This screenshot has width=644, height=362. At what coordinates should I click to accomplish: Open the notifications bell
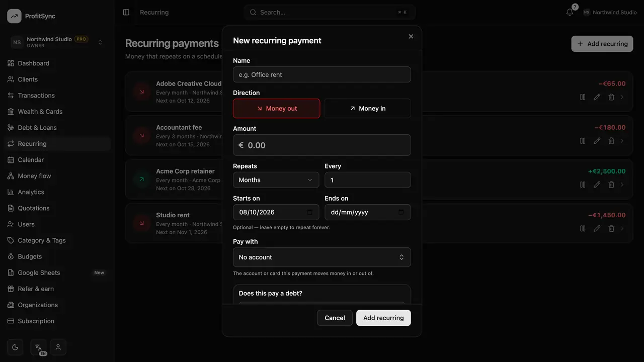click(x=570, y=12)
